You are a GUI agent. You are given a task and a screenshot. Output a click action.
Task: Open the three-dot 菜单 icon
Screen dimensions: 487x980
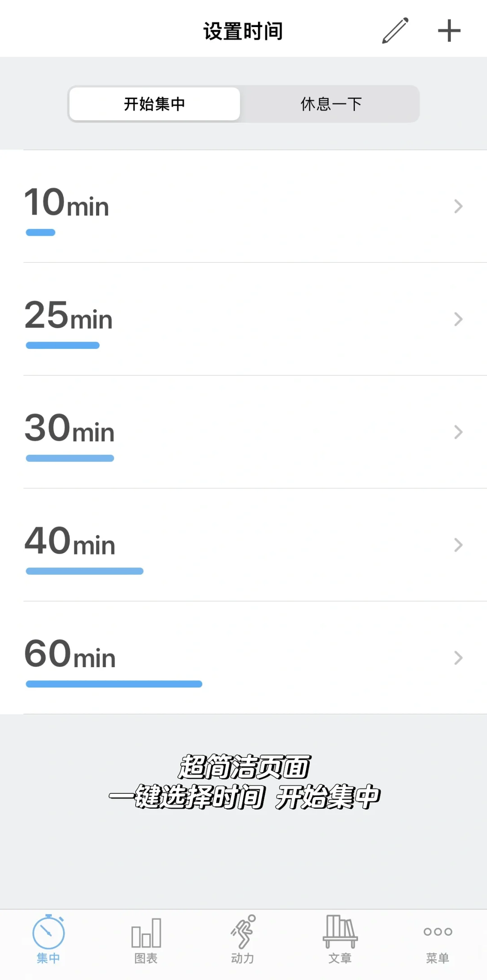click(x=437, y=932)
